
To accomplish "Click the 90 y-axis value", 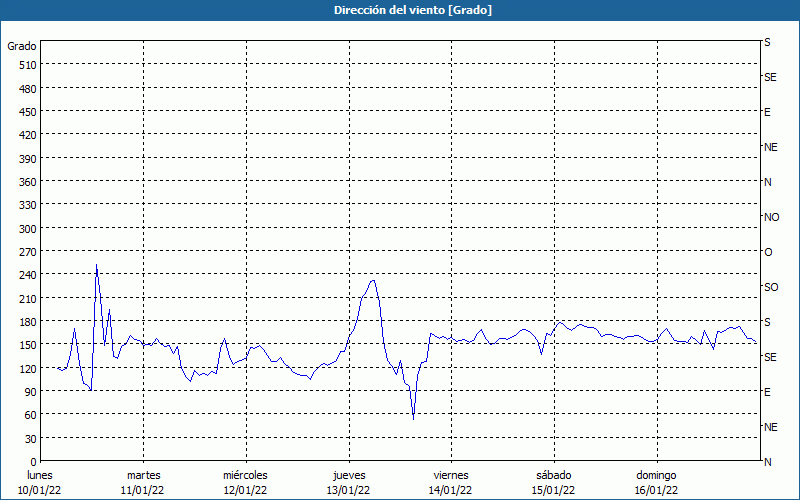I will [31, 392].
